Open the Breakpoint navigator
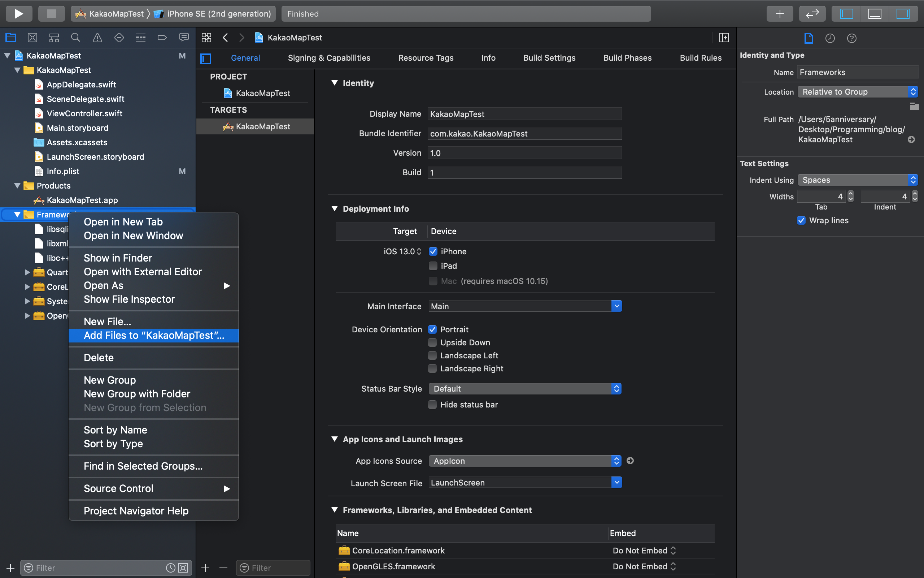The width and height of the screenshot is (924, 578). point(162,38)
